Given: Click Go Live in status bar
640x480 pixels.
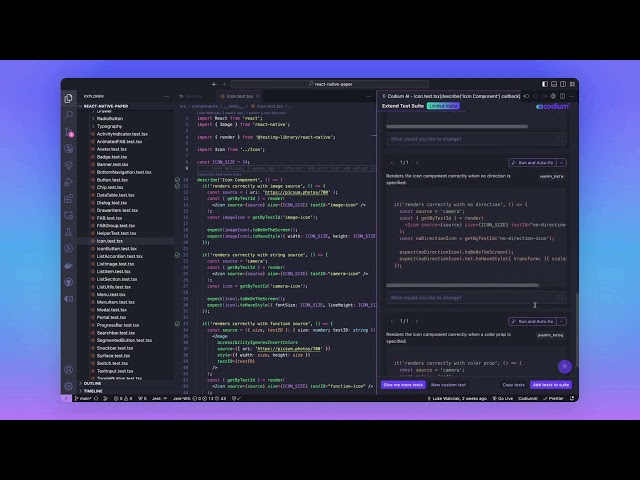Looking at the screenshot, I should click(x=503, y=398).
